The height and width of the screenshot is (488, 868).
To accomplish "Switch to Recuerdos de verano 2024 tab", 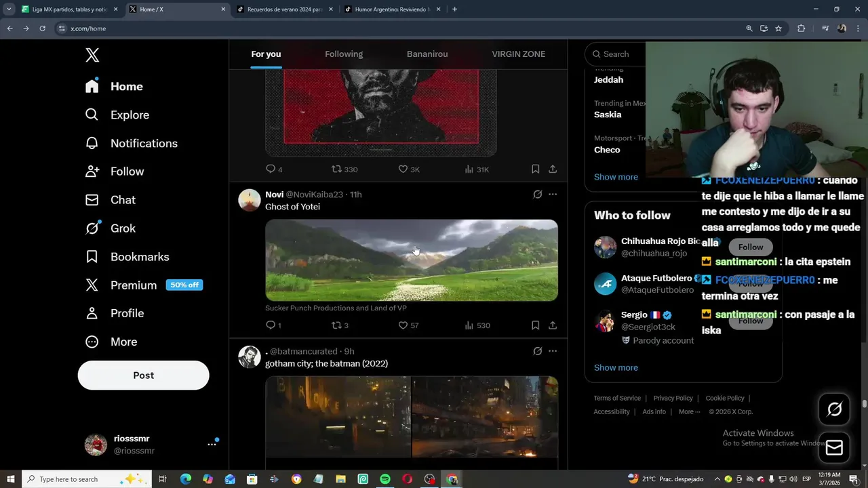I will pyautogui.click(x=283, y=9).
